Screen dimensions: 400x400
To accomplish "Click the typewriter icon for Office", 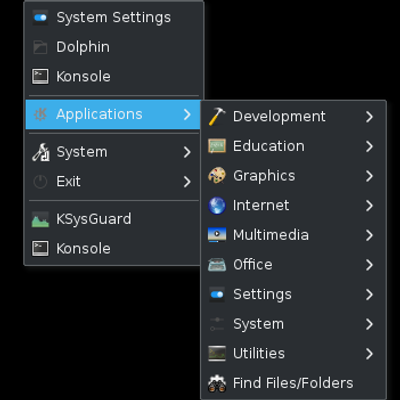I will click(x=217, y=265).
